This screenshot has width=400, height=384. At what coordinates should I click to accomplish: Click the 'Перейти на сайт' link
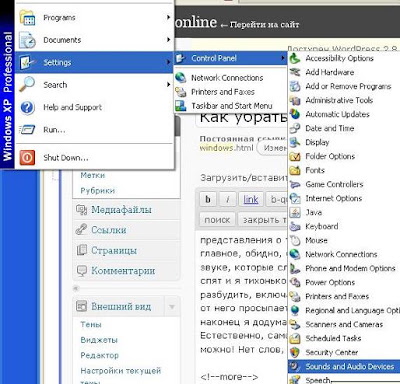coord(264,25)
